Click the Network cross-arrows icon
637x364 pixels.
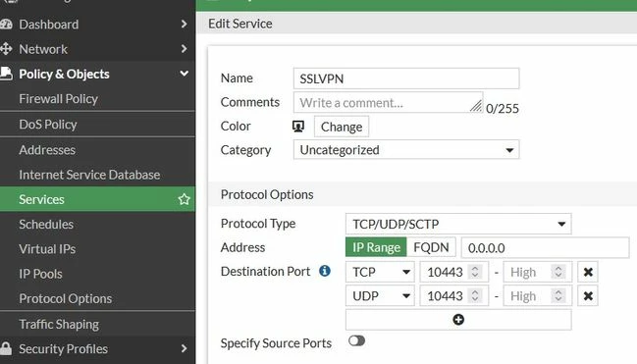click(x=6, y=49)
